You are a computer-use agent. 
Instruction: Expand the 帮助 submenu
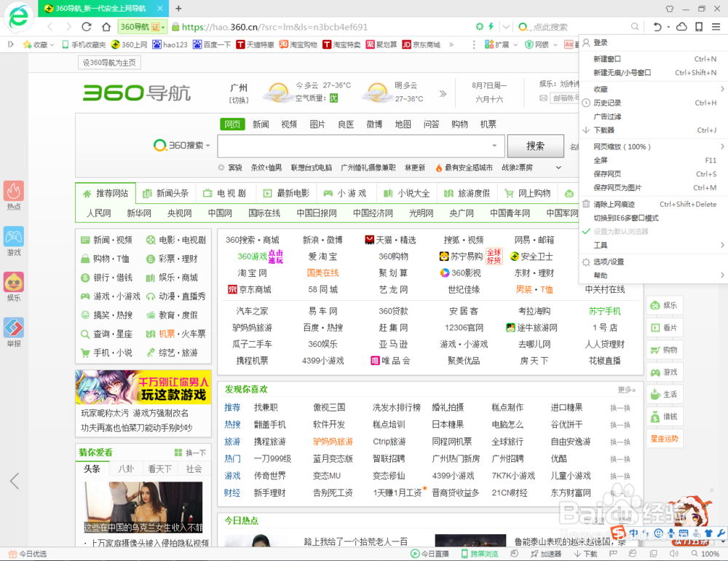coord(653,275)
